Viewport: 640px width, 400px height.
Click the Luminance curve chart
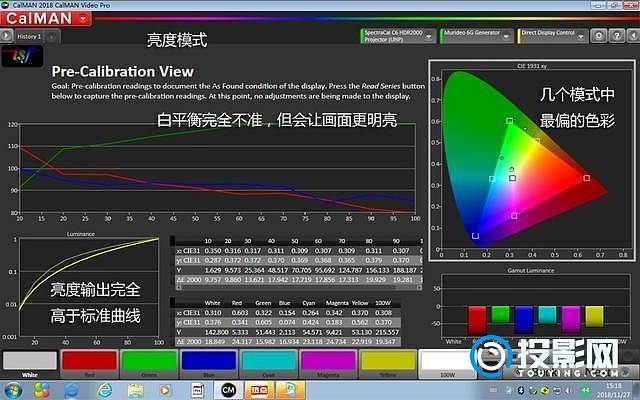[89, 288]
